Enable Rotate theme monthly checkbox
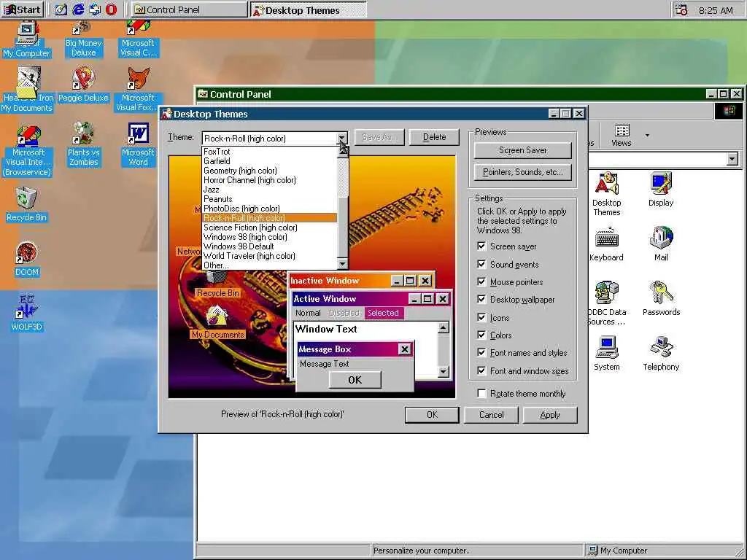The image size is (747, 560). click(481, 393)
